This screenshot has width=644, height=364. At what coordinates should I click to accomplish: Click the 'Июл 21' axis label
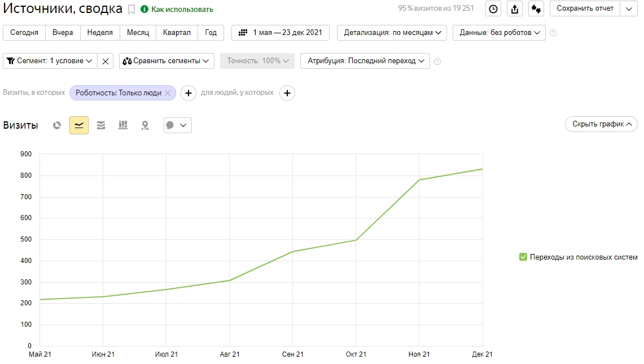point(167,354)
